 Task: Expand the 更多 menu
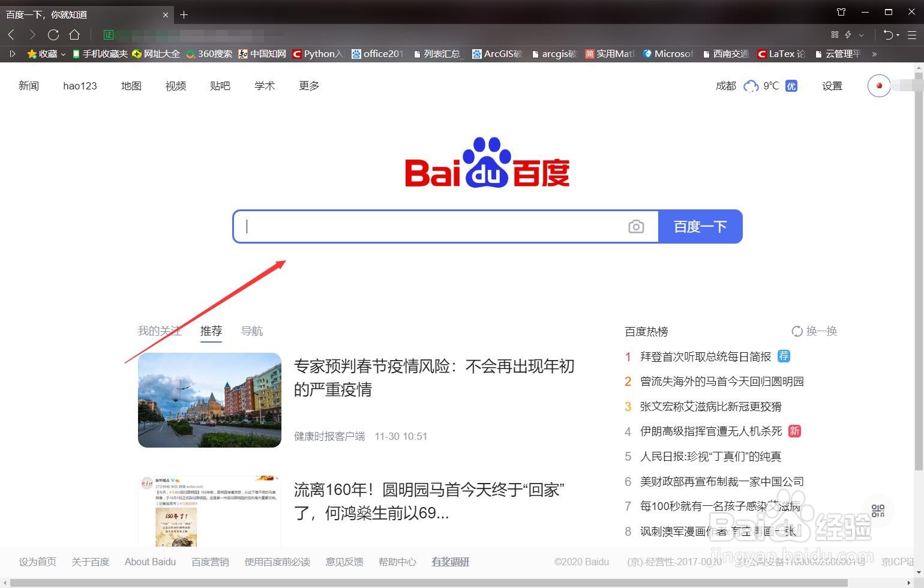[x=309, y=86]
